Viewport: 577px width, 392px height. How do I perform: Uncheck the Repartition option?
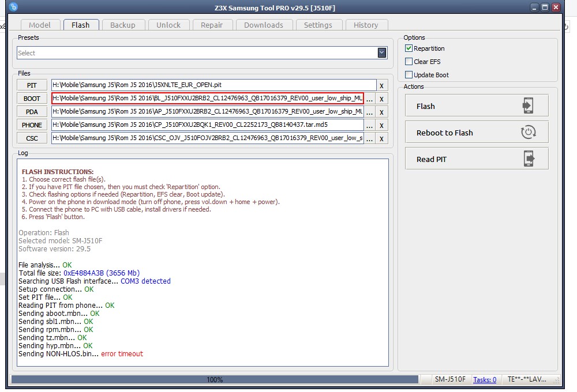coord(409,48)
